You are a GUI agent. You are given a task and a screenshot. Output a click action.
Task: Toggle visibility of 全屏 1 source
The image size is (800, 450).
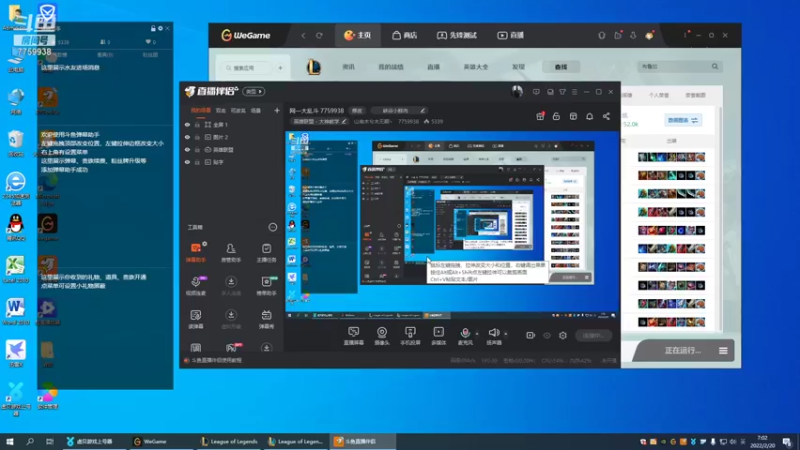click(187, 124)
